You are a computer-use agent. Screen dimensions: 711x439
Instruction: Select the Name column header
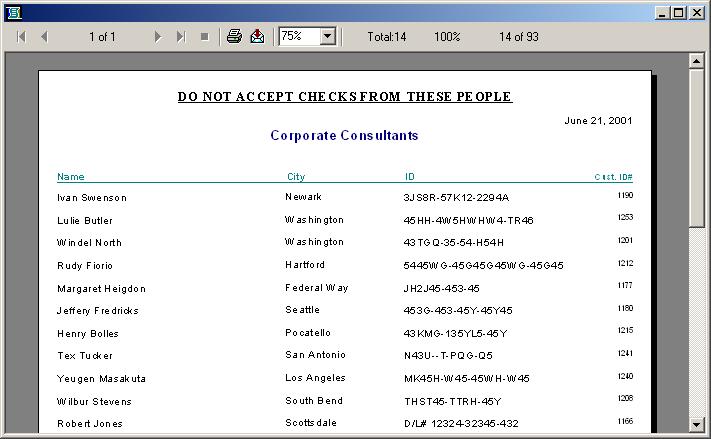[71, 177]
